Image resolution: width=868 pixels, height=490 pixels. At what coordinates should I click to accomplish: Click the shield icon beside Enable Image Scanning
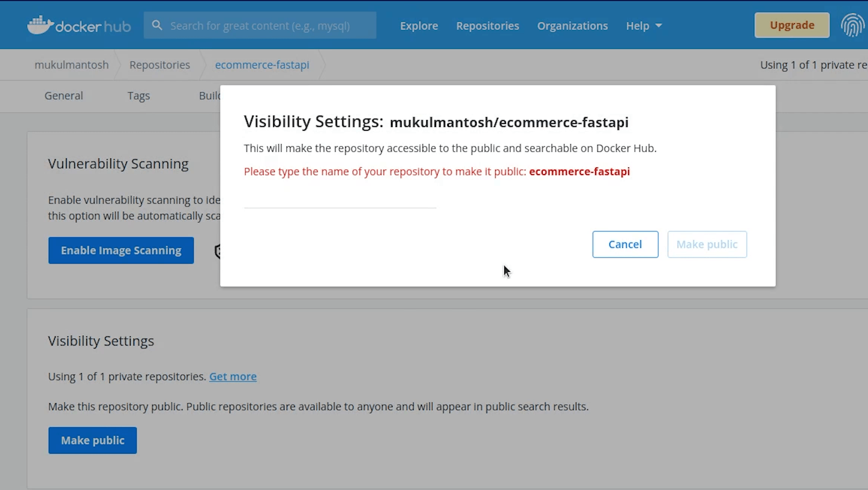(218, 251)
